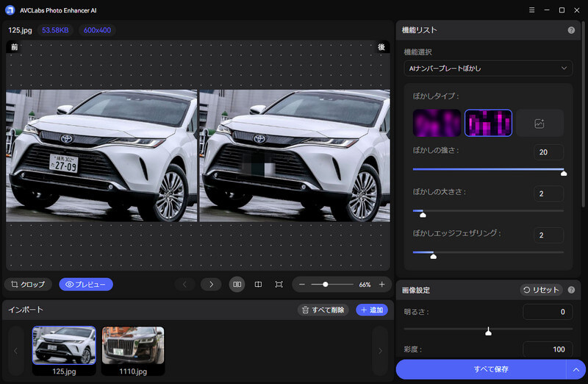Click the 後 after label
This screenshot has height=384, width=588.
pyautogui.click(x=381, y=47)
